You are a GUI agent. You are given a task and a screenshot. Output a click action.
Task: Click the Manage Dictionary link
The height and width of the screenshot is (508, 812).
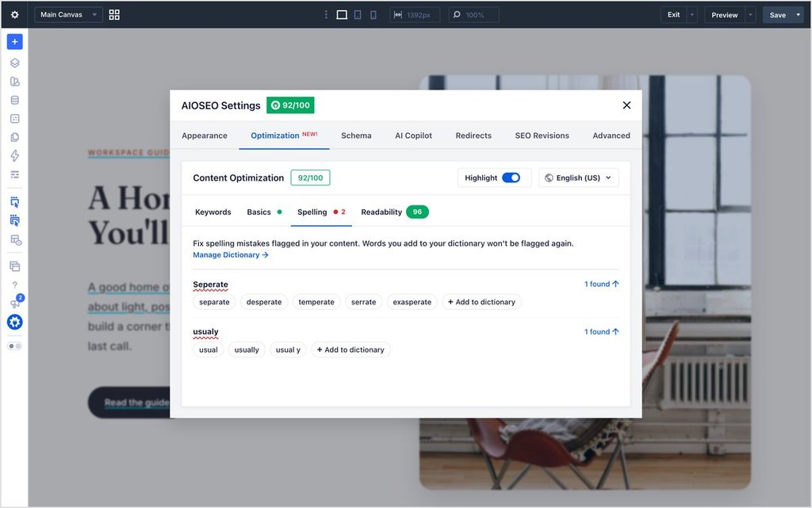tap(231, 255)
